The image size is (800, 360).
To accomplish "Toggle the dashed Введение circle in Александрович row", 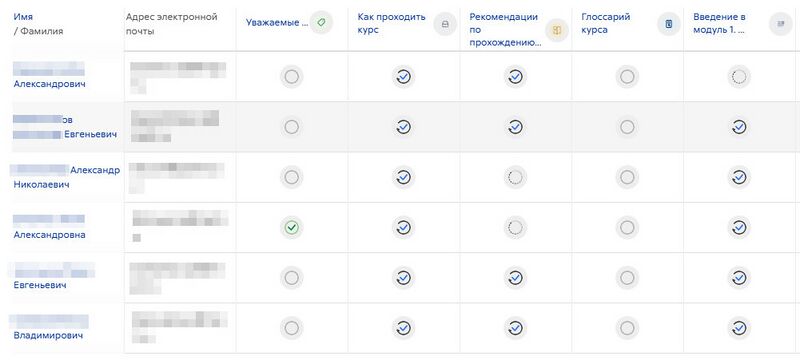I will 739,77.
